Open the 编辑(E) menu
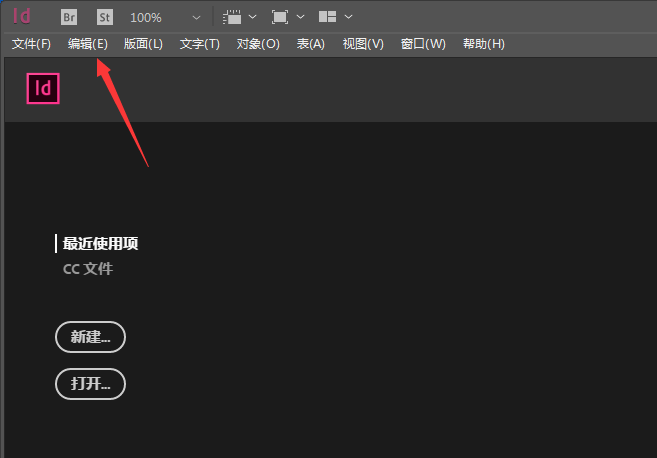 pos(88,44)
